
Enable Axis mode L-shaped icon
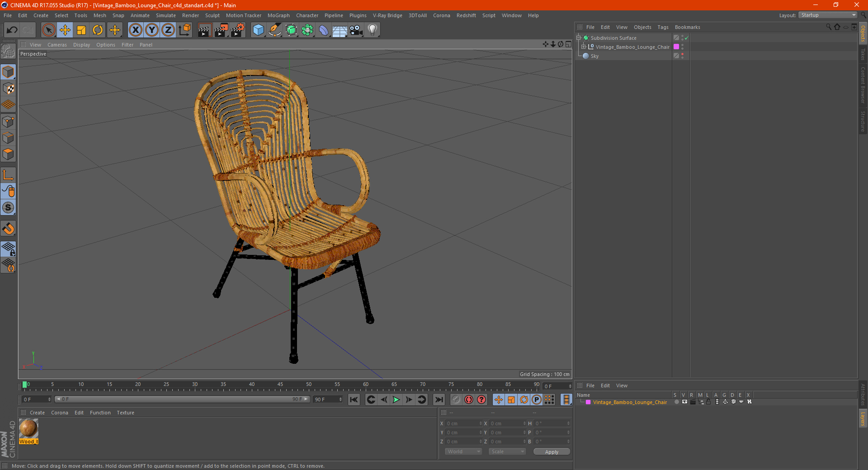(8, 175)
